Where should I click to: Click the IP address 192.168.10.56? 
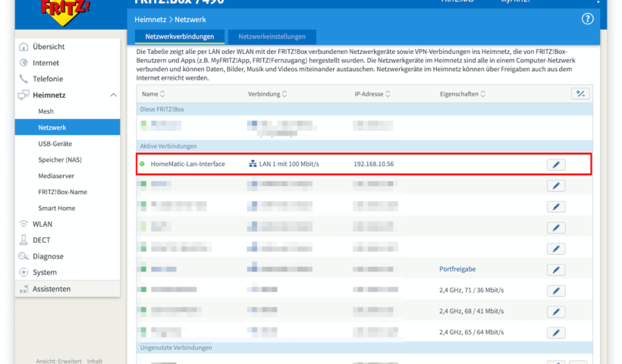tap(374, 164)
